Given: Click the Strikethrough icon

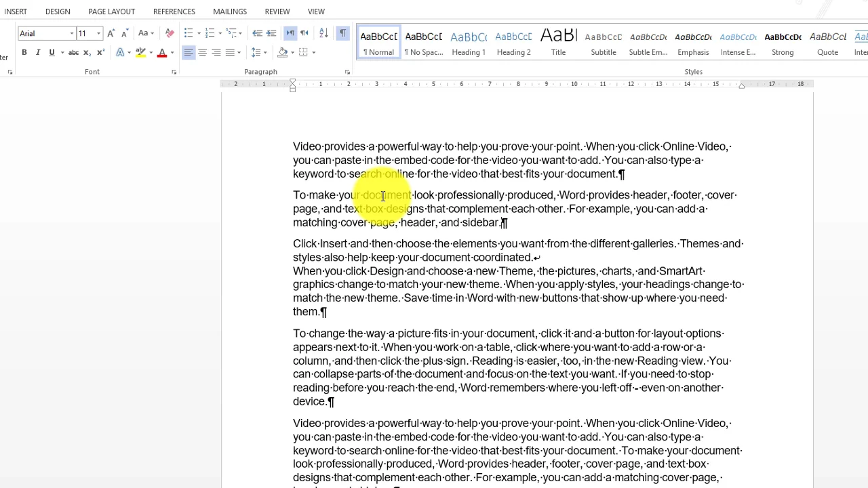Looking at the screenshot, I should coord(73,53).
